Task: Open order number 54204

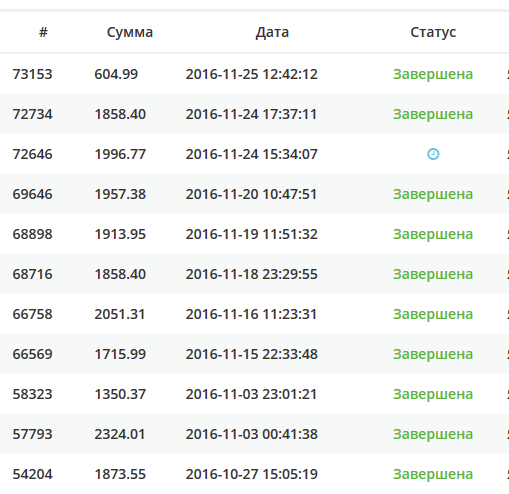Action: coord(32,474)
